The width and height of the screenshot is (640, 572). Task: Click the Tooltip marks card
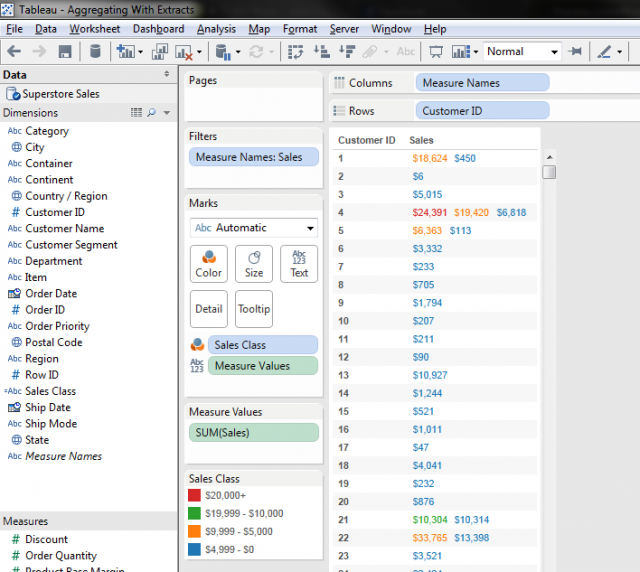click(254, 309)
